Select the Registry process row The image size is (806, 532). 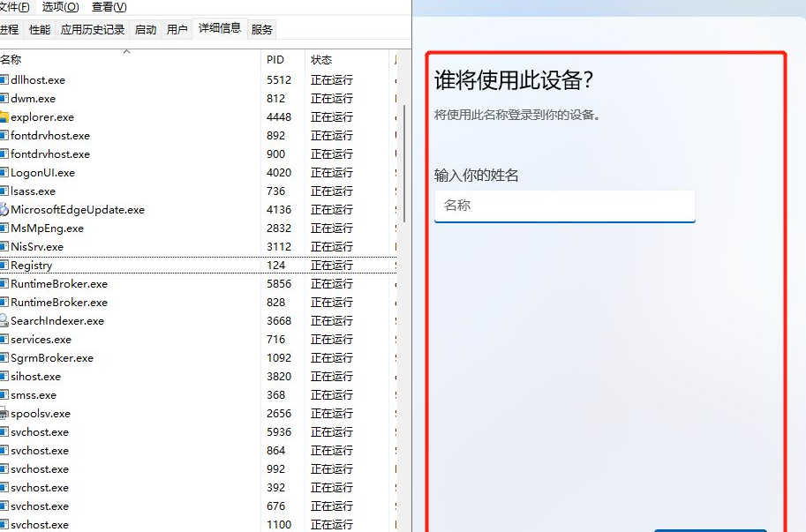pos(132,266)
